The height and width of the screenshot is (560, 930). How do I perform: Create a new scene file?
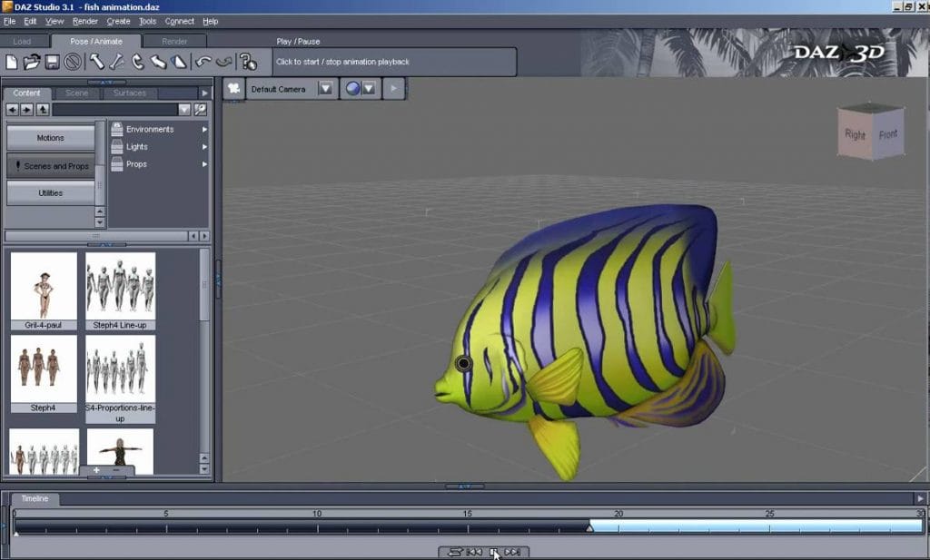tap(12, 61)
